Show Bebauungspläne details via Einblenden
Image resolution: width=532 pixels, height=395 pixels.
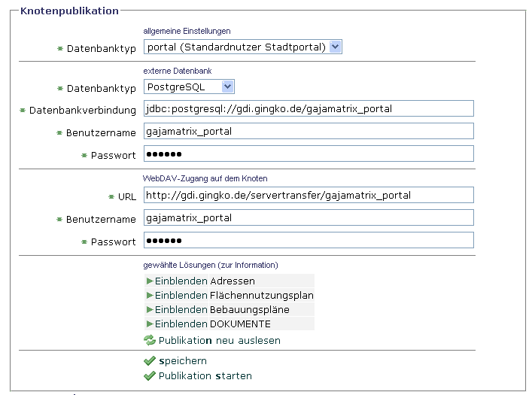[181, 309]
